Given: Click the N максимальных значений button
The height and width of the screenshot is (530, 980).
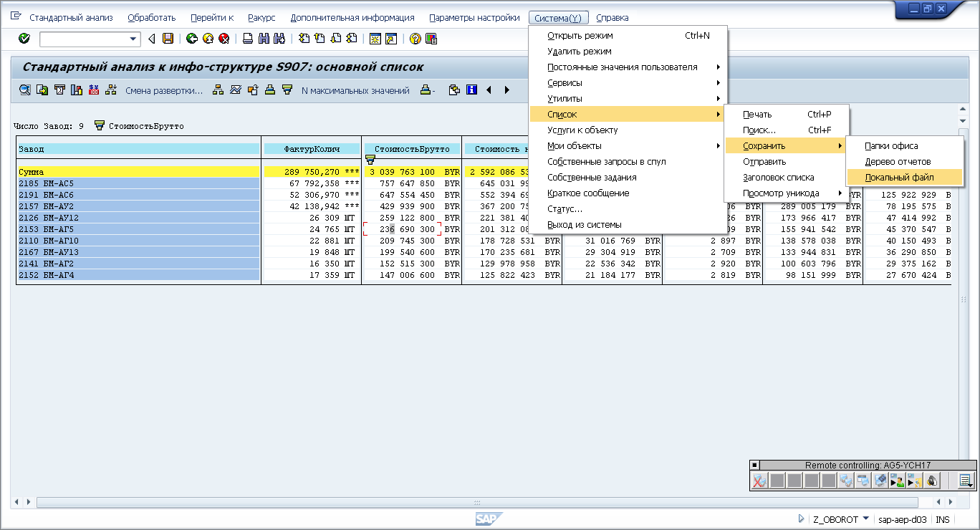Looking at the screenshot, I should pos(355,91).
